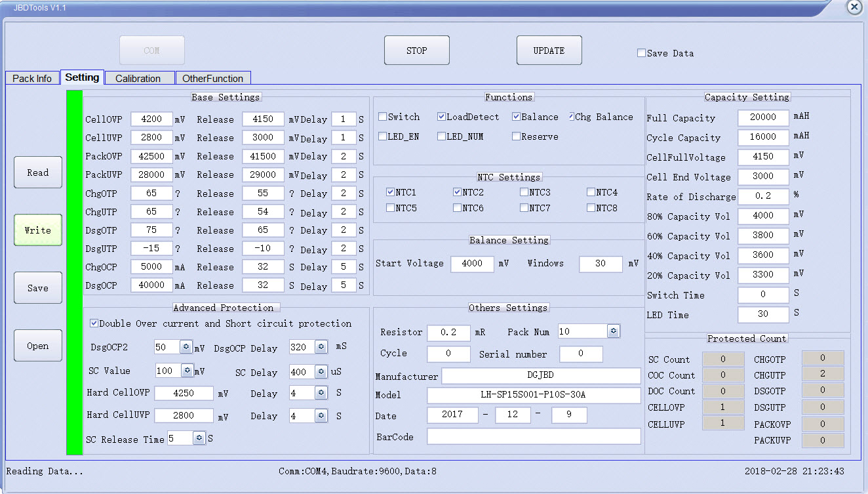Click the ChgOTP value field
The width and height of the screenshot is (868, 494).
coord(151,194)
